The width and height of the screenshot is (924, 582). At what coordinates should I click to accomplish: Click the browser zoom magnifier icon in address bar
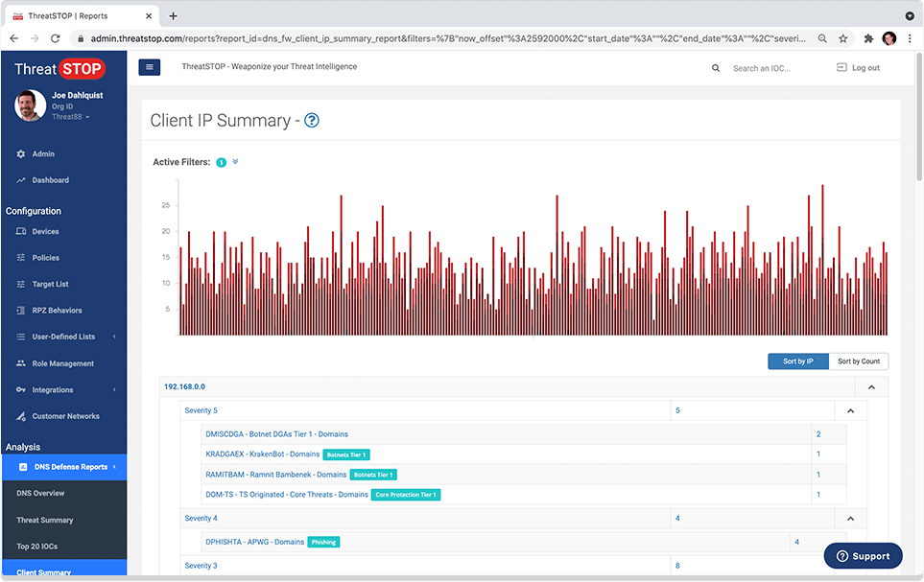[x=822, y=38]
